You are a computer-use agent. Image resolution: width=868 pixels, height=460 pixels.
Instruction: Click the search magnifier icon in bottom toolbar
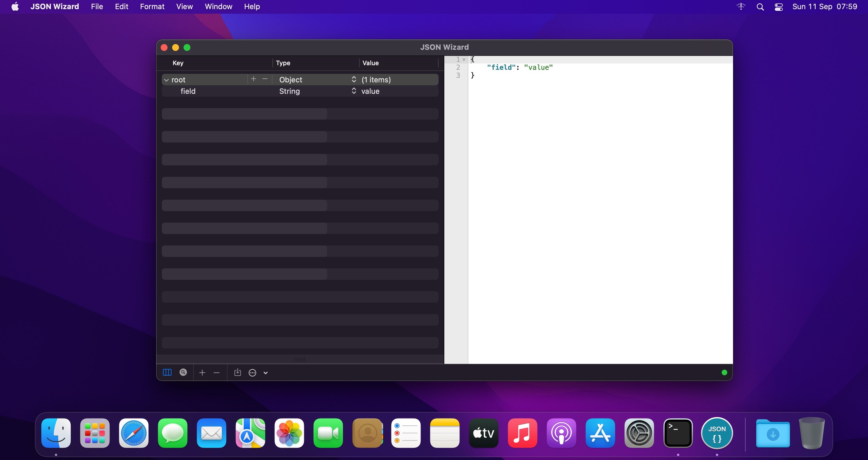pyautogui.click(x=183, y=372)
